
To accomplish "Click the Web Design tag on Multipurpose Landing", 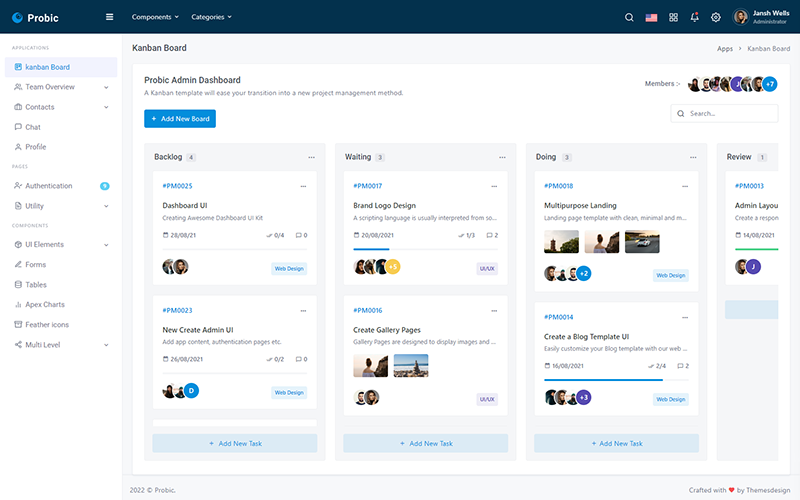I will [x=670, y=276].
